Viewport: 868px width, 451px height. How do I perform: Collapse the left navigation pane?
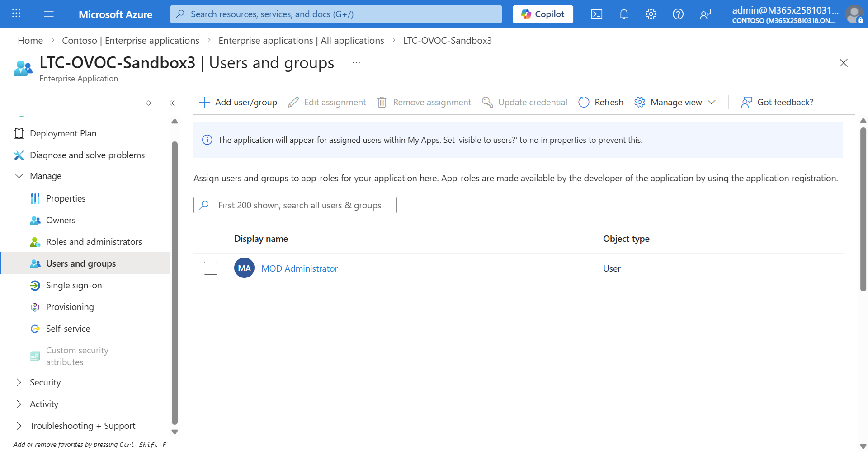coord(172,103)
